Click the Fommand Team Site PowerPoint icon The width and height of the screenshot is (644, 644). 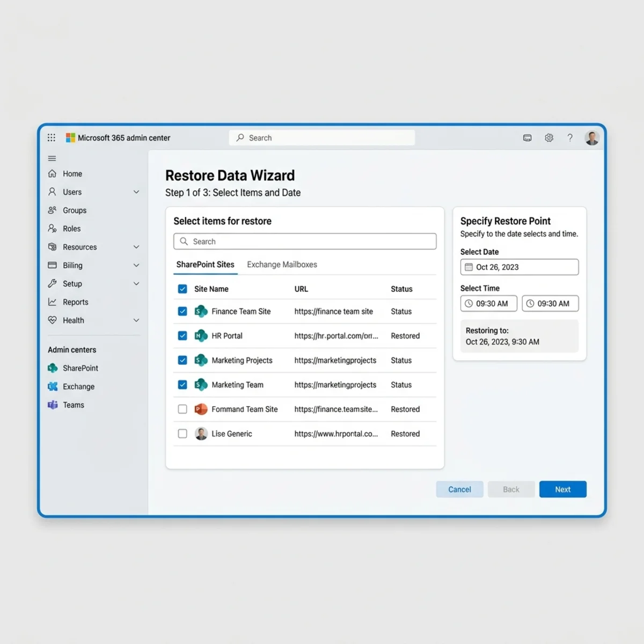point(201,409)
